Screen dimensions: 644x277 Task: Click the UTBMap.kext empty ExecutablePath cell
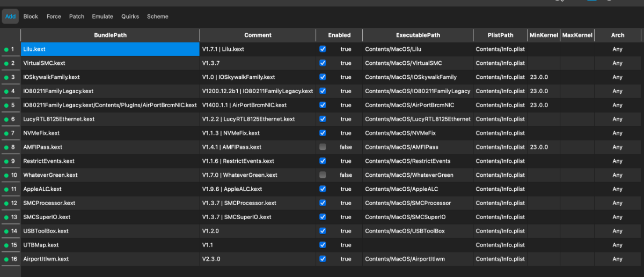(x=418, y=245)
